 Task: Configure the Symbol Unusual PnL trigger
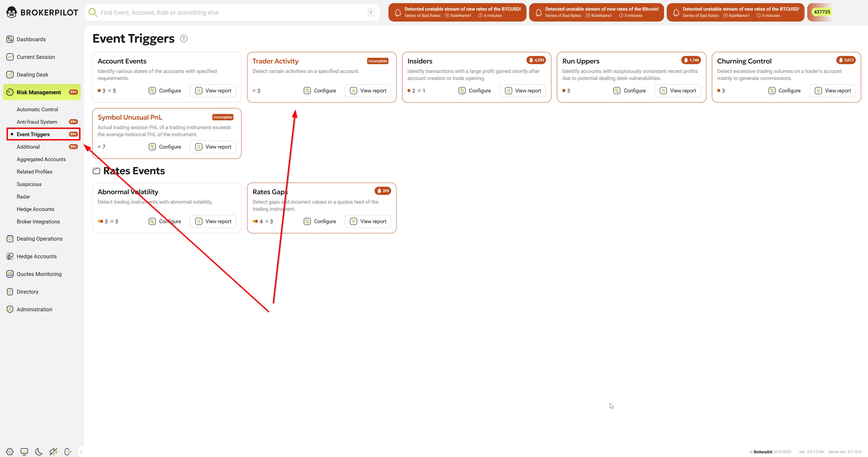coord(165,147)
